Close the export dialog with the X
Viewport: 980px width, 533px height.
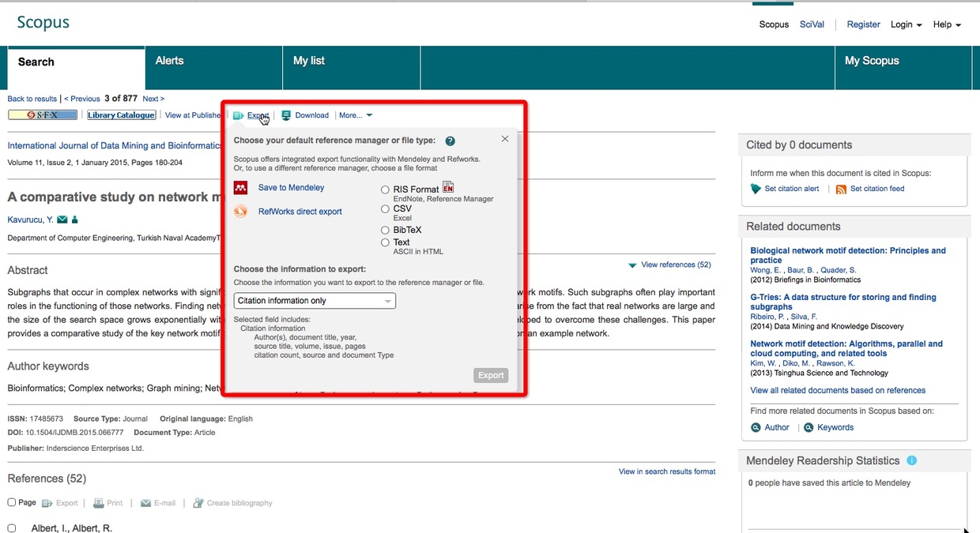[x=505, y=139]
